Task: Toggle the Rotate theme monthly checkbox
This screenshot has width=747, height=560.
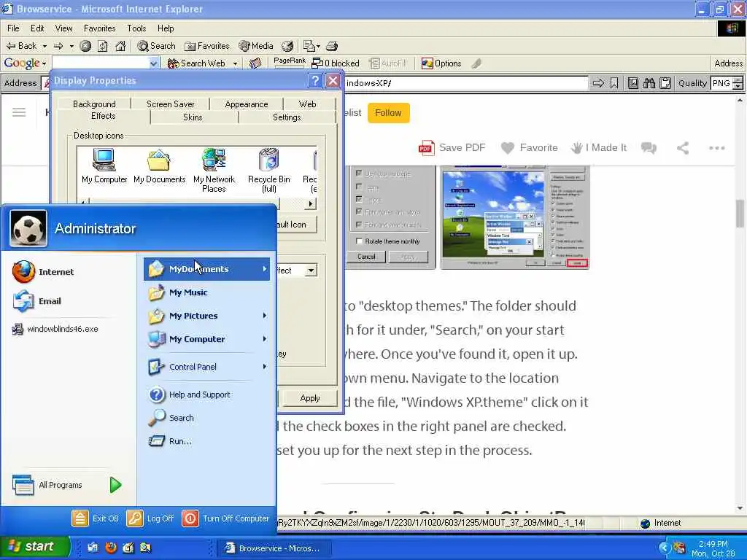Action: pos(359,241)
